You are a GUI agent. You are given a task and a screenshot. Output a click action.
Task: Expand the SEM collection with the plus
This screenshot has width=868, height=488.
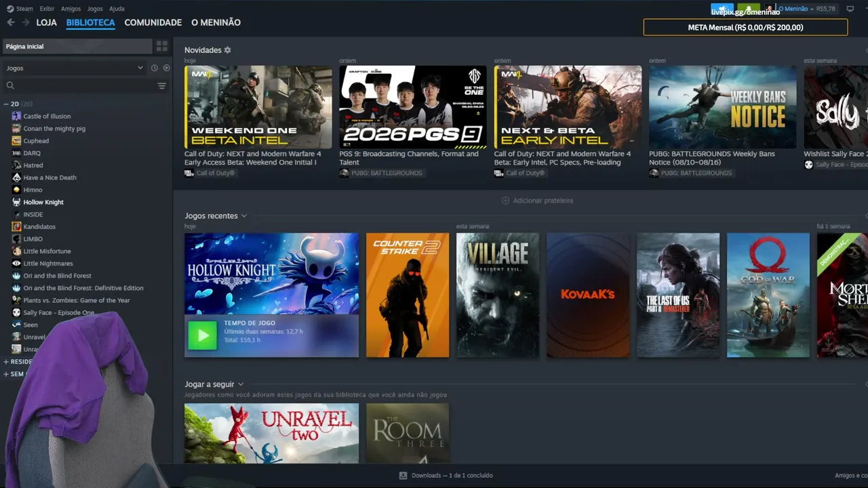coord(6,374)
